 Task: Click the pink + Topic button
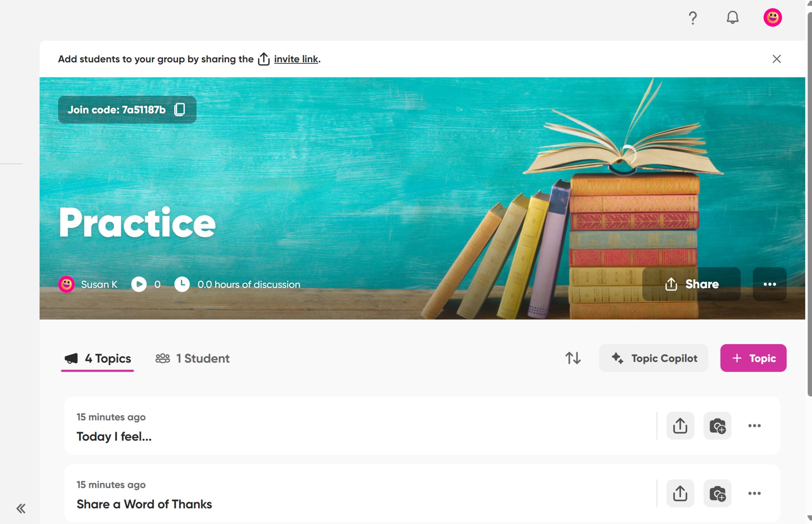[x=753, y=358]
